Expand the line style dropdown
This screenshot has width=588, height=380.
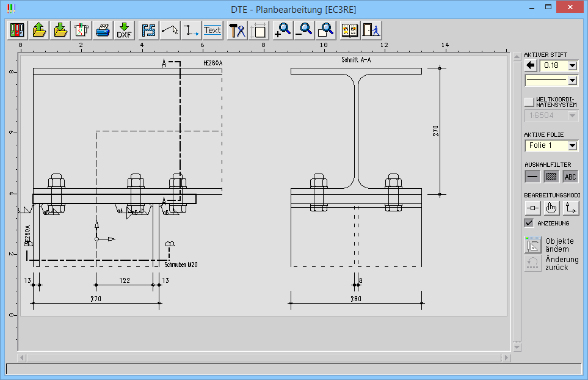(x=572, y=80)
